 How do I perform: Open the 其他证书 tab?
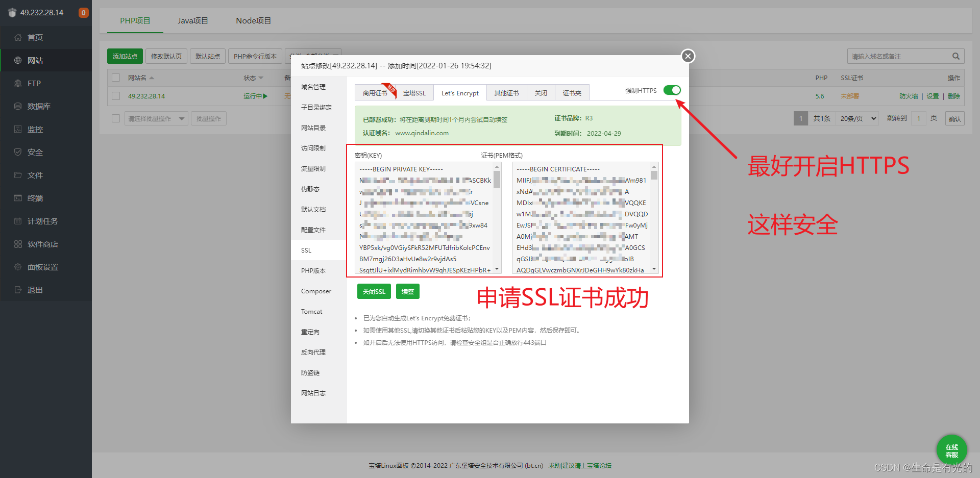click(x=506, y=93)
